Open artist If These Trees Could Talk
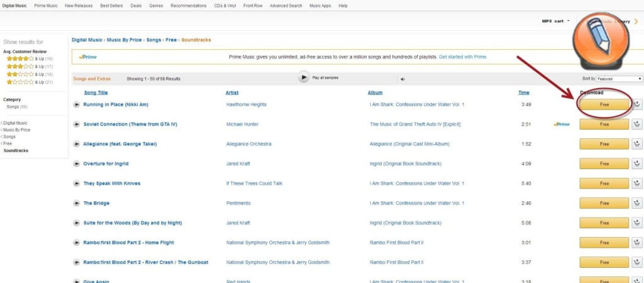Viewport: 644px width, 283px height. 254,184
